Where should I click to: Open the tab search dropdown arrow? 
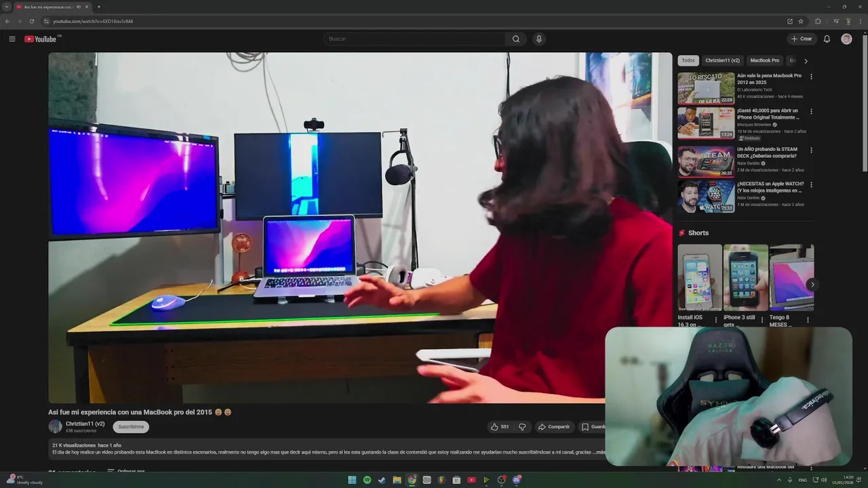6,7
